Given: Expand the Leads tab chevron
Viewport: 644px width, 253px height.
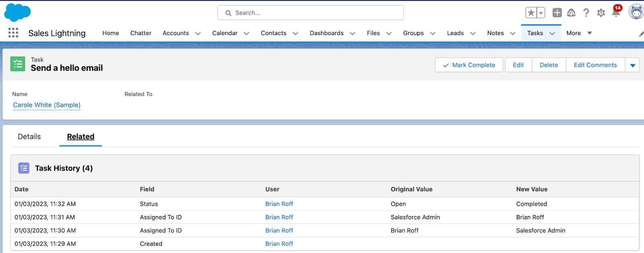Looking at the screenshot, I should (x=473, y=33).
